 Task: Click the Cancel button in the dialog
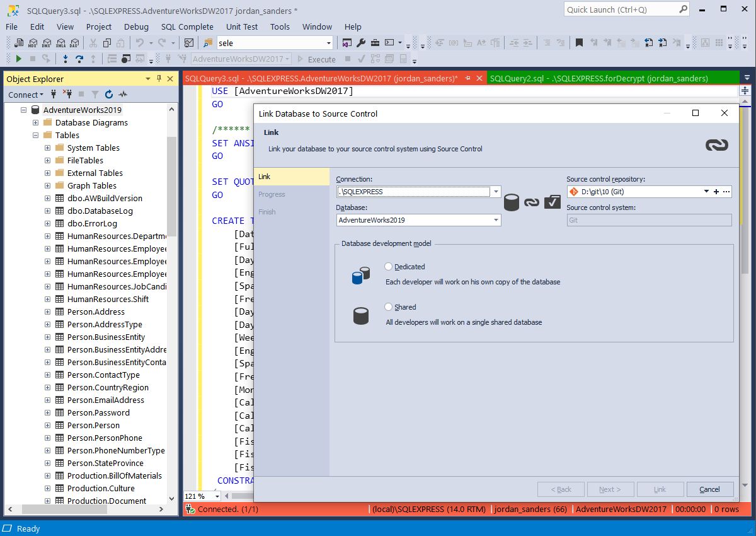coord(709,489)
